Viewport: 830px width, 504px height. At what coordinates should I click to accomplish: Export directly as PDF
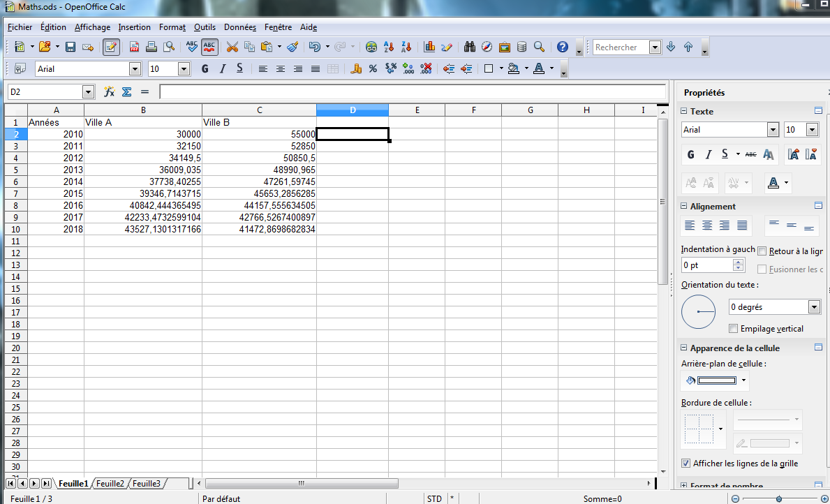pos(134,47)
